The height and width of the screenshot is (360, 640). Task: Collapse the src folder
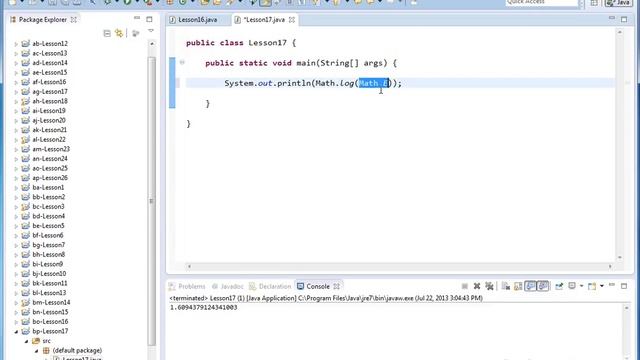(x=26, y=341)
